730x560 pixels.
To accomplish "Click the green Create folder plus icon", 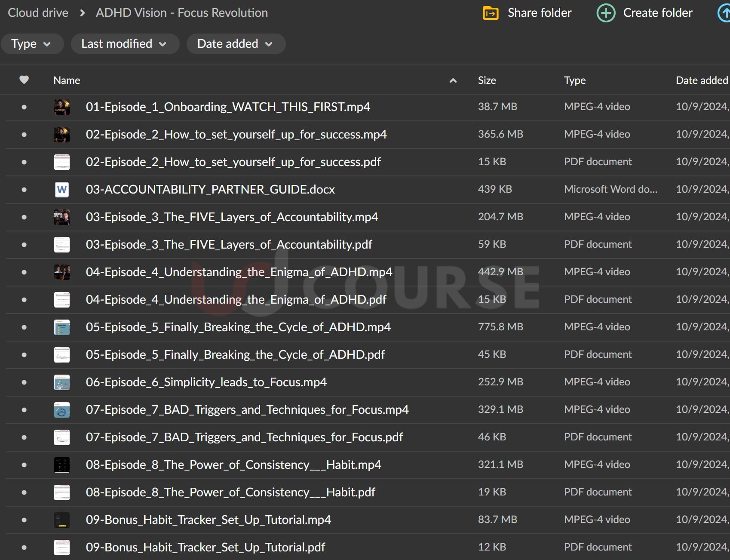I will click(606, 13).
